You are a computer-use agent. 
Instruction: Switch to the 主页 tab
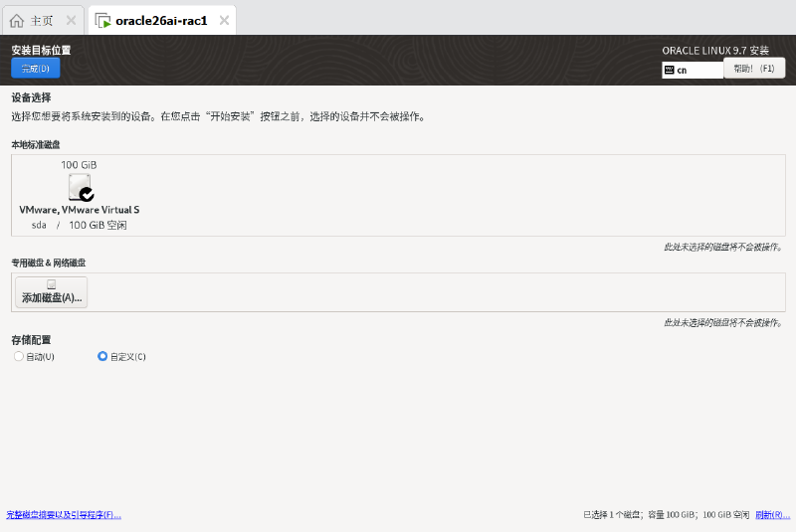point(43,21)
